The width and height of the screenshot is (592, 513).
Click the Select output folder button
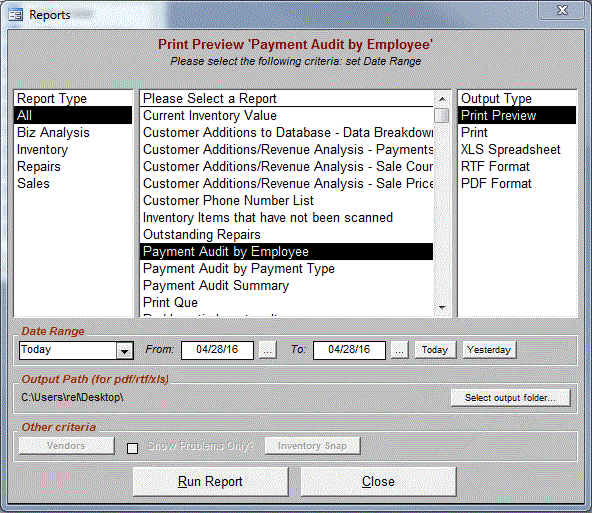[x=510, y=397]
